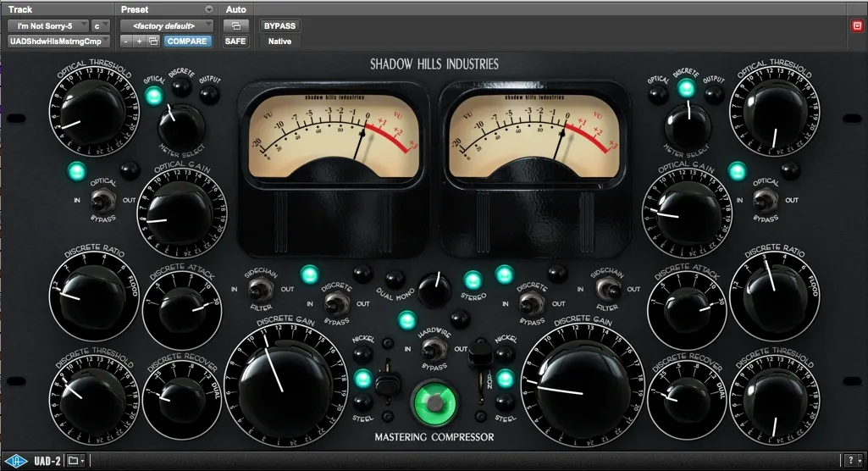
Task: Flip the Hardwire Bypass switch
Action: click(434, 349)
